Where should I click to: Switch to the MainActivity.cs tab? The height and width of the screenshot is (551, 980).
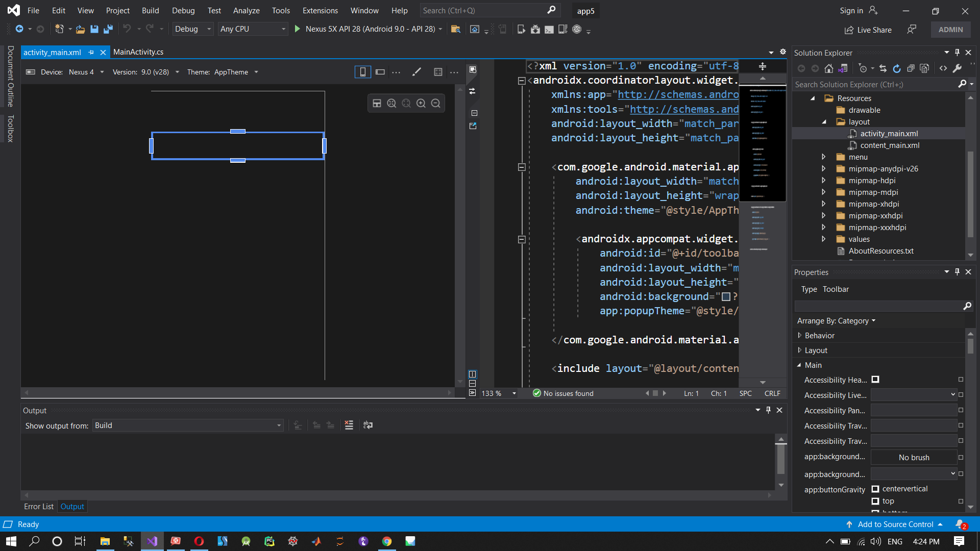tap(138, 52)
